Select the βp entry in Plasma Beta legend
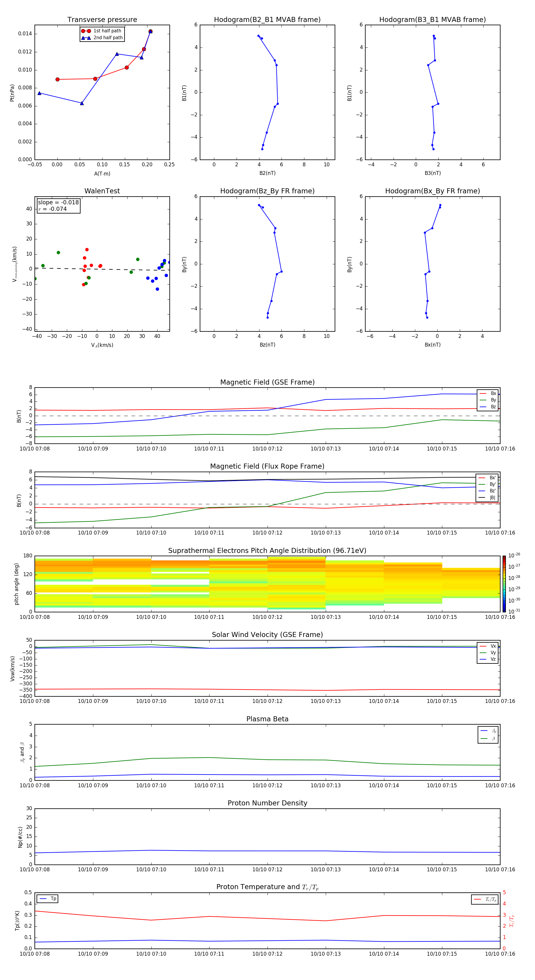The width and height of the screenshot is (535, 980). click(x=488, y=731)
